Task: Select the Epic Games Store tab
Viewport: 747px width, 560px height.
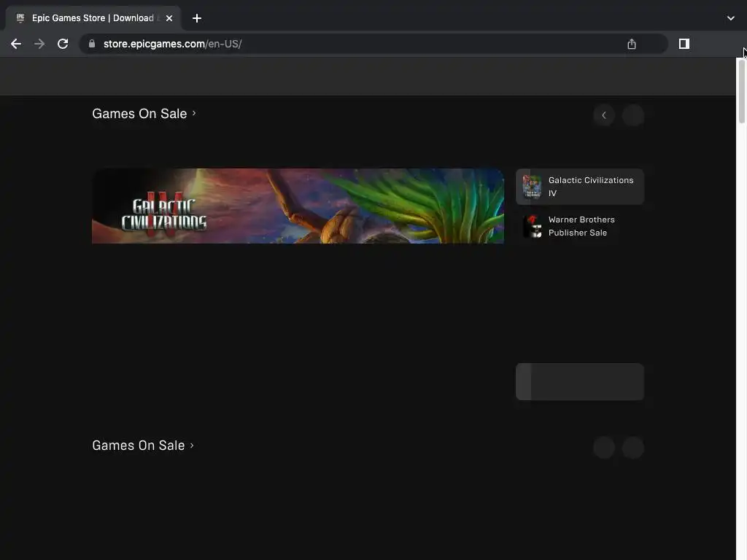Action: point(93,18)
